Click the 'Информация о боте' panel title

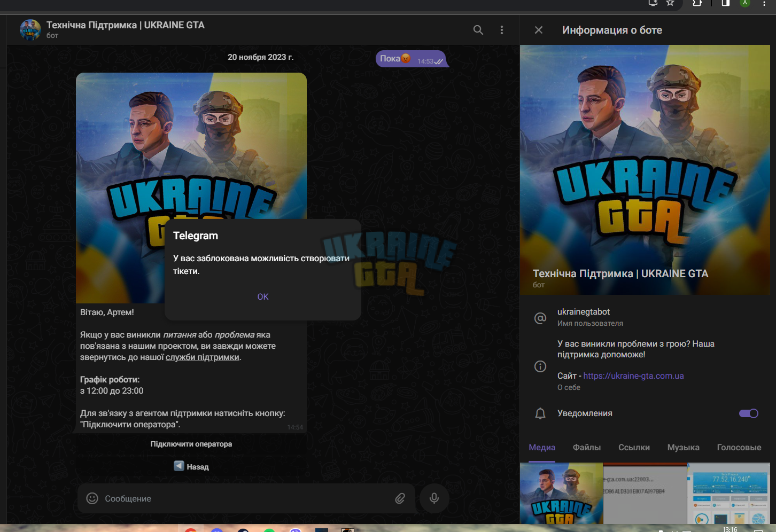612,30
